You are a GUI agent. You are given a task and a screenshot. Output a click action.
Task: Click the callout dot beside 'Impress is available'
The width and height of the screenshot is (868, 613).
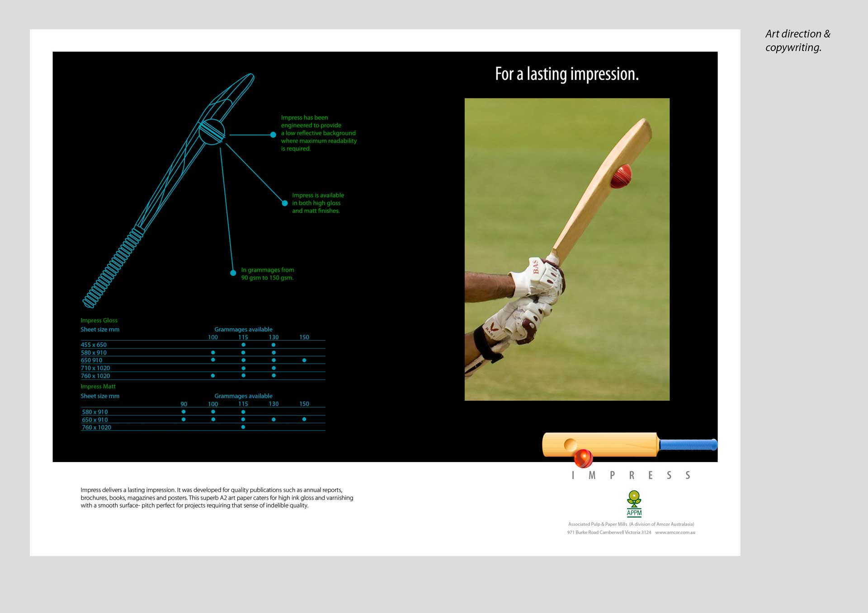pos(285,203)
